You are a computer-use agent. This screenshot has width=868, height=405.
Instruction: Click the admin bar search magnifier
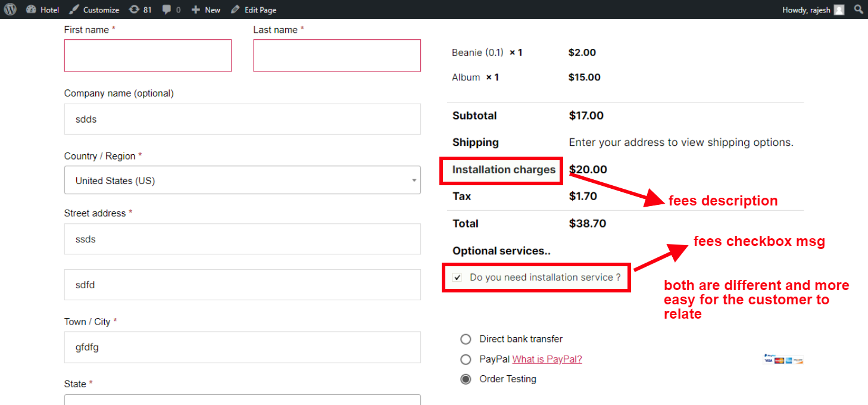(858, 10)
